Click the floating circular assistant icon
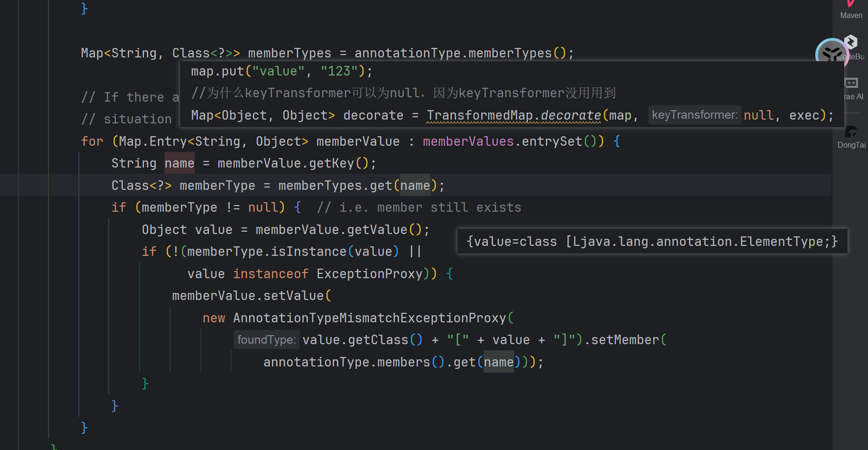The image size is (868, 450). pyautogui.click(x=830, y=54)
